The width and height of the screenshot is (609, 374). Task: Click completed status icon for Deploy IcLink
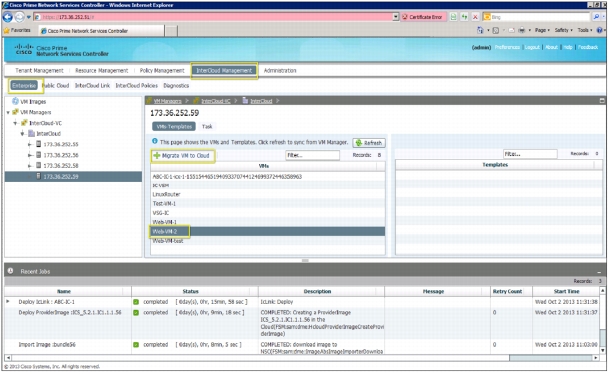click(x=136, y=302)
